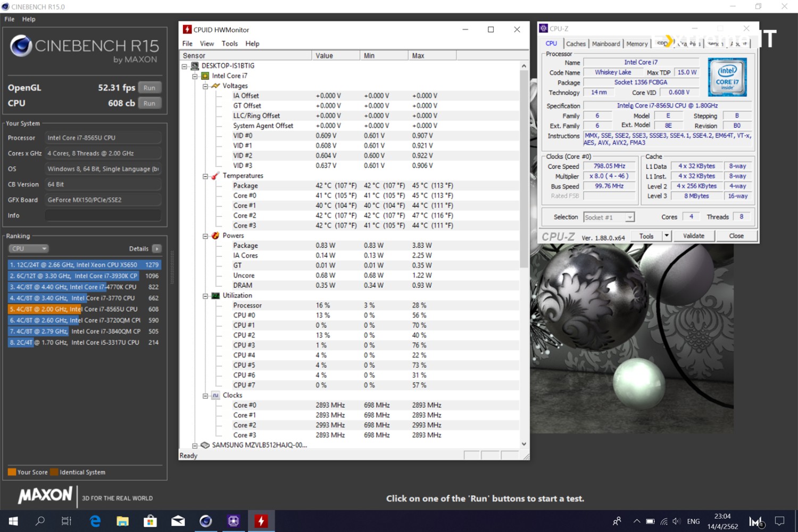Open Wi-Fi network tray icon
The height and width of the screenshot is (532, 798).
point(664,521)
